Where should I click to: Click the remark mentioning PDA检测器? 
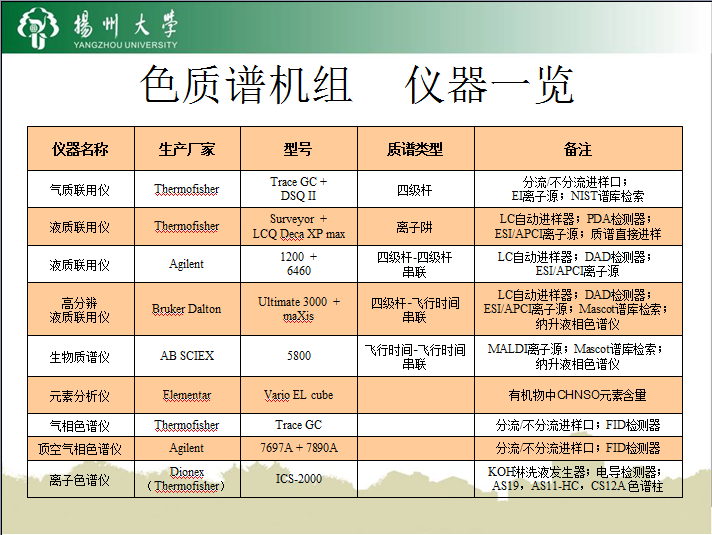click(x=578, y=227)
